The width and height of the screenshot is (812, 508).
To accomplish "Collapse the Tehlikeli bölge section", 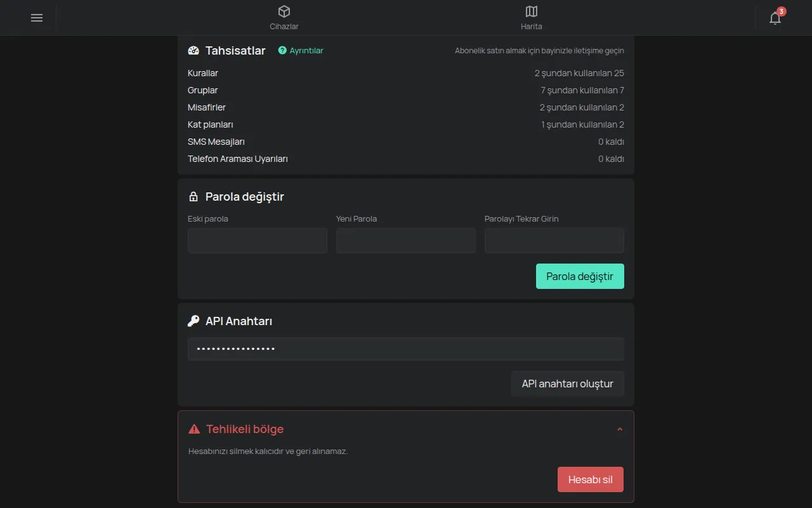I will (x=620, y=429).
